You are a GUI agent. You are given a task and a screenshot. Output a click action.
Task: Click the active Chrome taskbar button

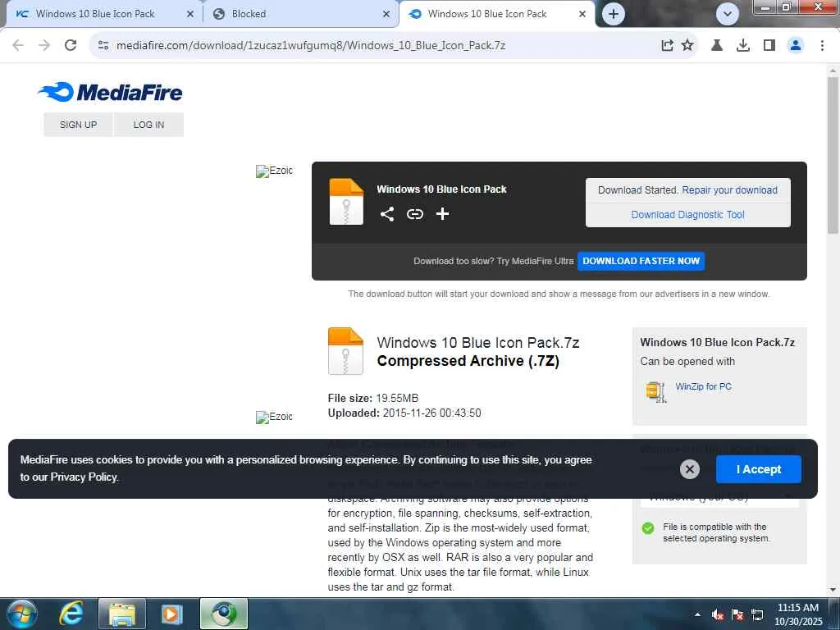pos(224,614)
